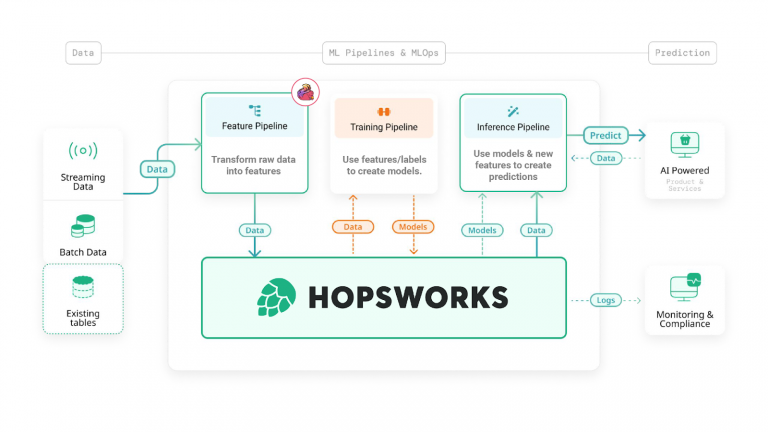Click the orange Data pill under Training Pipeline
The width and height of the screenshot is (768, 432).
click(353, 227)
